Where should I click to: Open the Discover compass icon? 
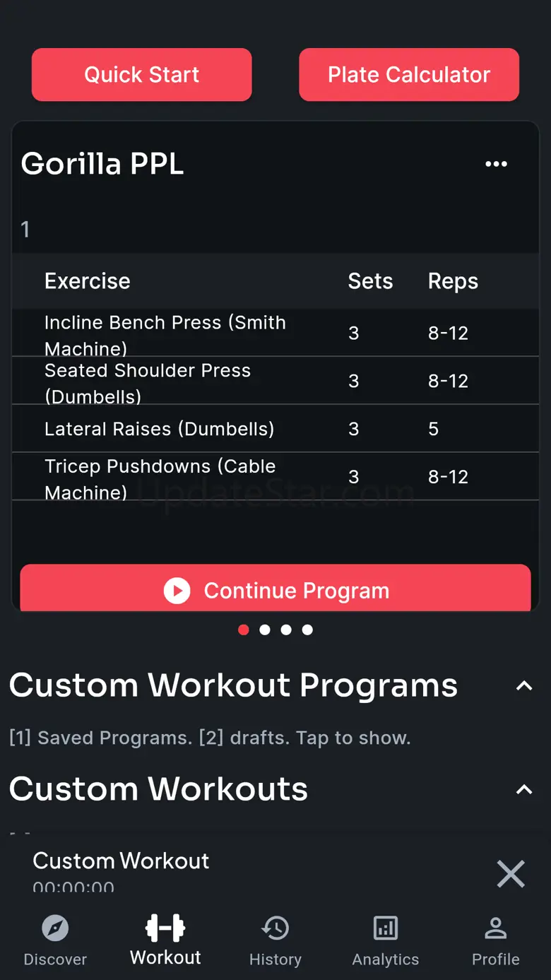(55, 928)
